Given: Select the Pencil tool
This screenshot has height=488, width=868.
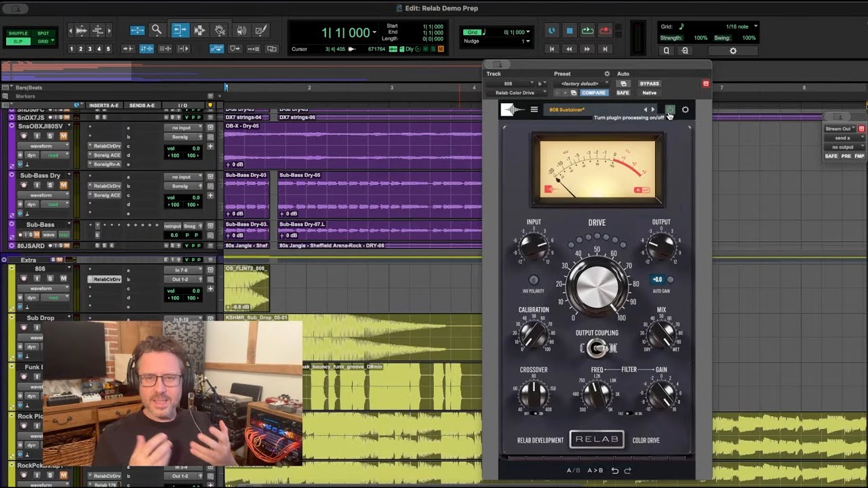Looking at the screenshot, I should 261,30.
